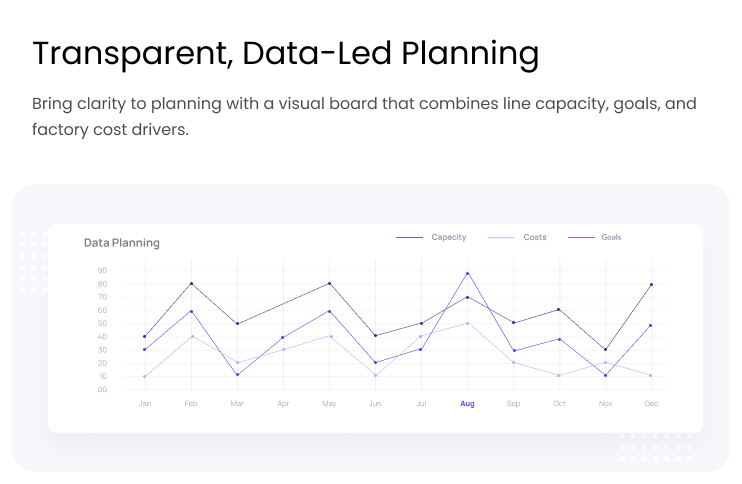
Task: Click the Mar label on x-axis
Action: (237, 404)
